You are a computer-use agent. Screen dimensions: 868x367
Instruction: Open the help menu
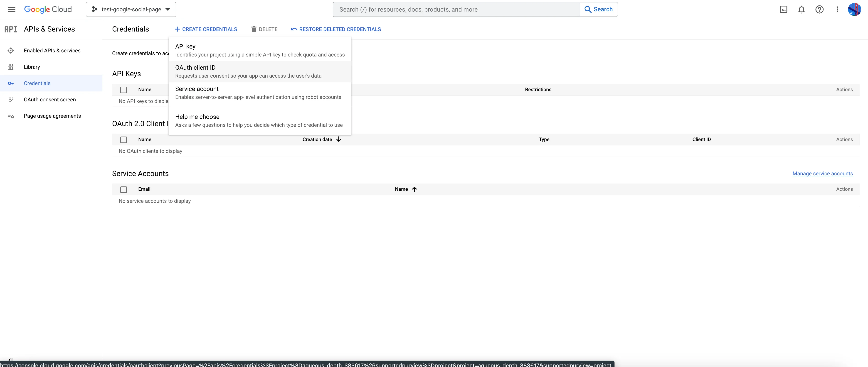(x=819, y=9)
